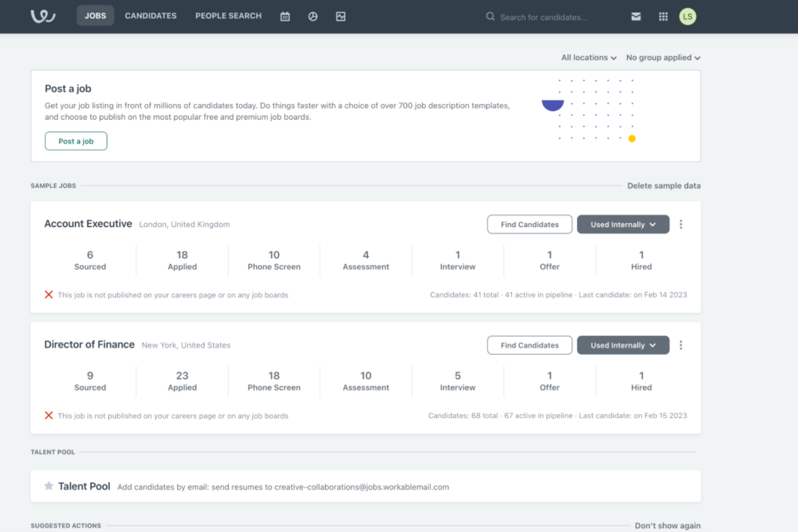Click the Talent Pool star icon
The height and width of the screenshot is (532, 798).
click(49, 486)
